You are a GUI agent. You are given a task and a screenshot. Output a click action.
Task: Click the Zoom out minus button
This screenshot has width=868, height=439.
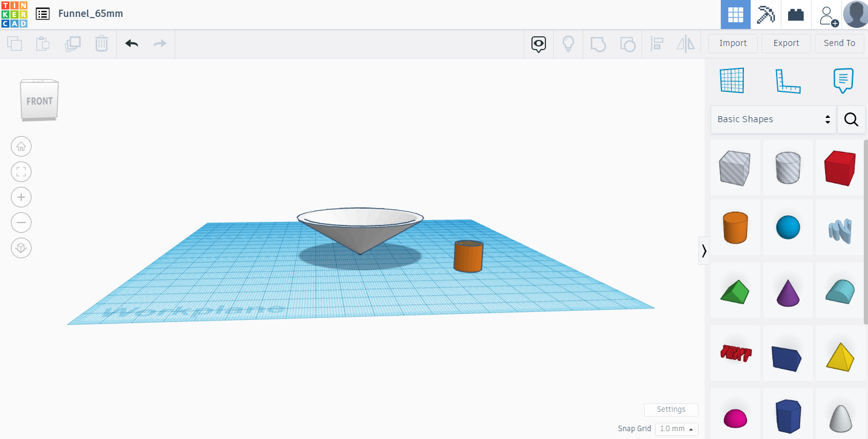21,223
